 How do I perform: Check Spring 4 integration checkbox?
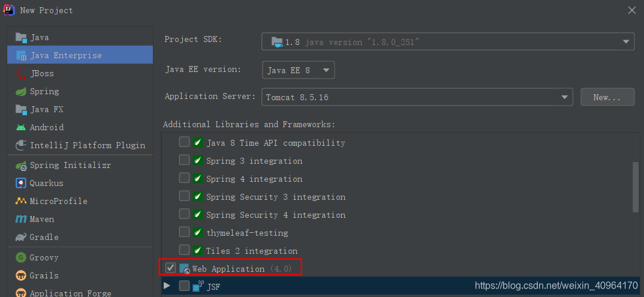[185, 178]
